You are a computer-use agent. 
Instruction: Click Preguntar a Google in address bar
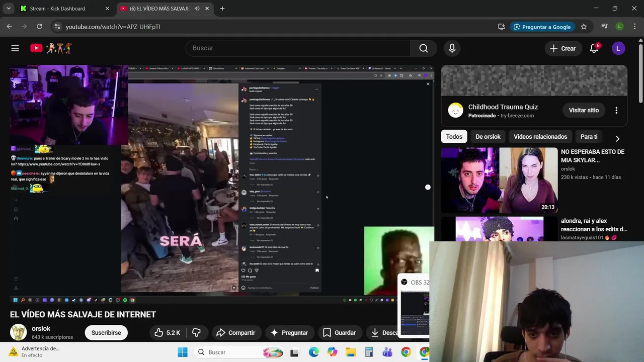tap(541, 27)
